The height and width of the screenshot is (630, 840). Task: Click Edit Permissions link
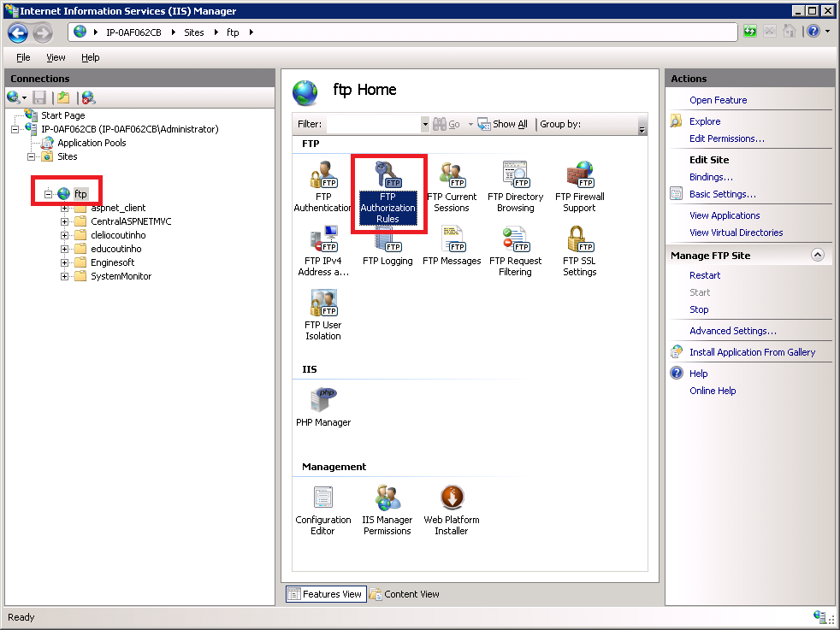726,138
